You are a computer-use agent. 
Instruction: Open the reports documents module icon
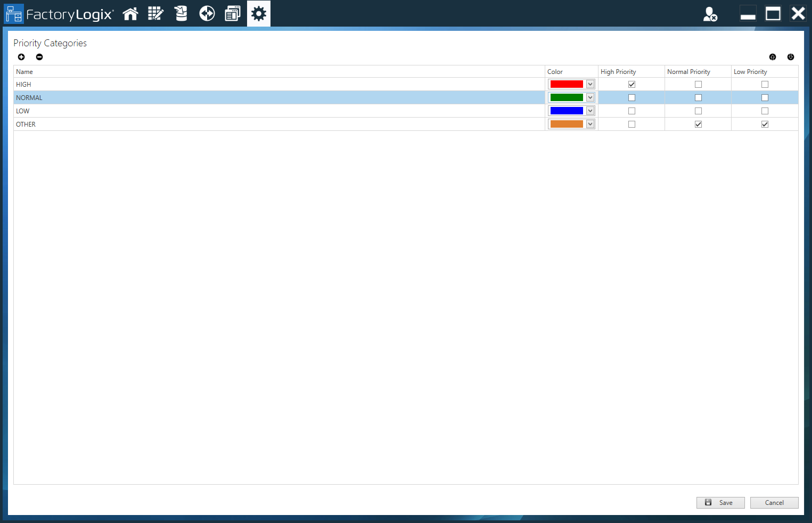pyautogui.click(x=233, y=13)
